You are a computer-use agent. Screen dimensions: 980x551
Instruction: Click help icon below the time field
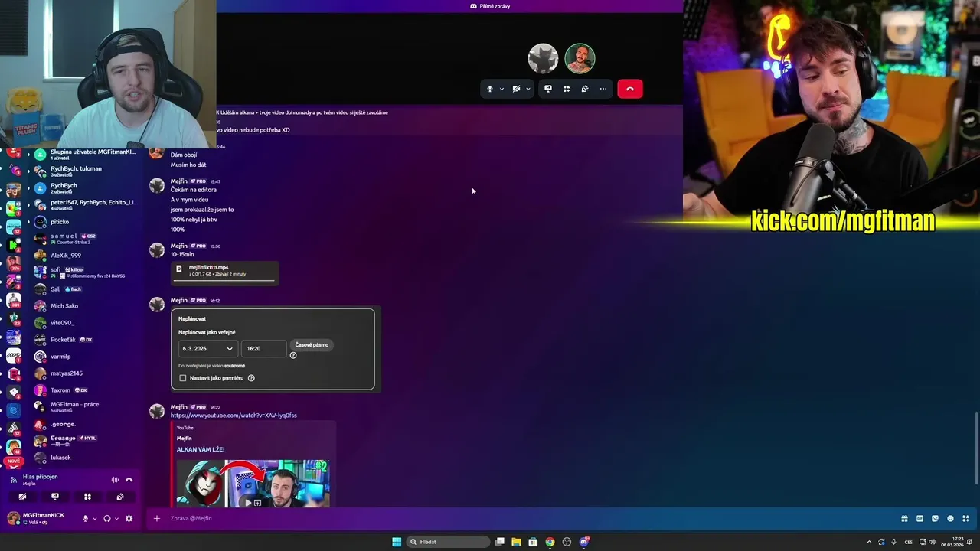[293, 355]
